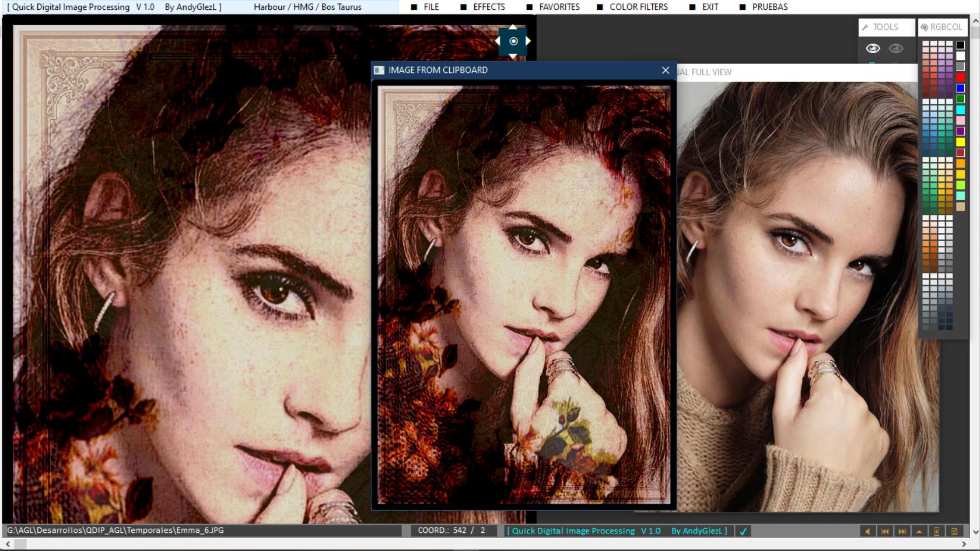
Task: Close the Image From Clipboard window
Action: 666,70
